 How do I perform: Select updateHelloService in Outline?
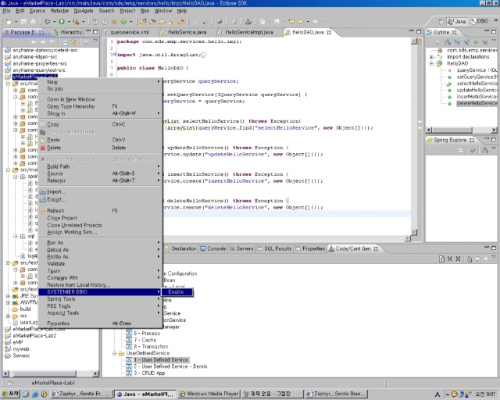pos(477,90)
